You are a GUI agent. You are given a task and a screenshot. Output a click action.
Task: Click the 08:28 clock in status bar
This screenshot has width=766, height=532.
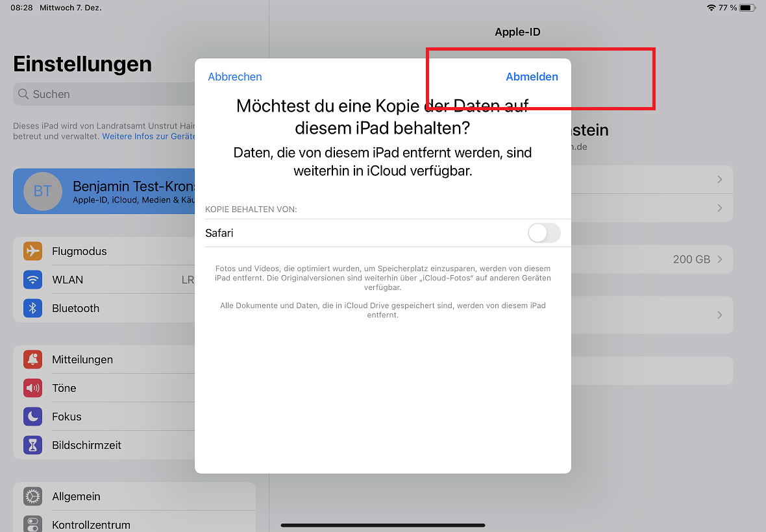click(x=21, y=8)
